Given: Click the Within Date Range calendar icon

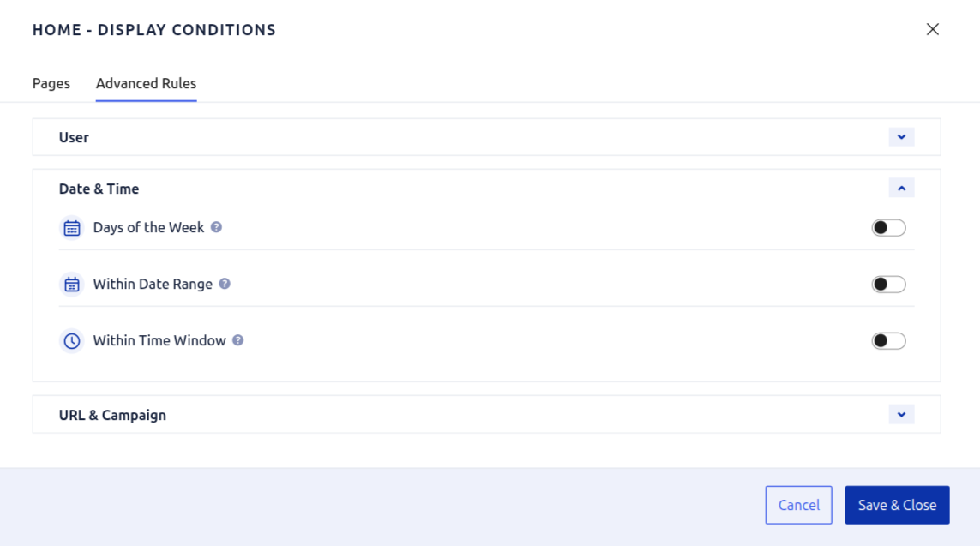Looking at the screenshot, I should pos(72,285).
